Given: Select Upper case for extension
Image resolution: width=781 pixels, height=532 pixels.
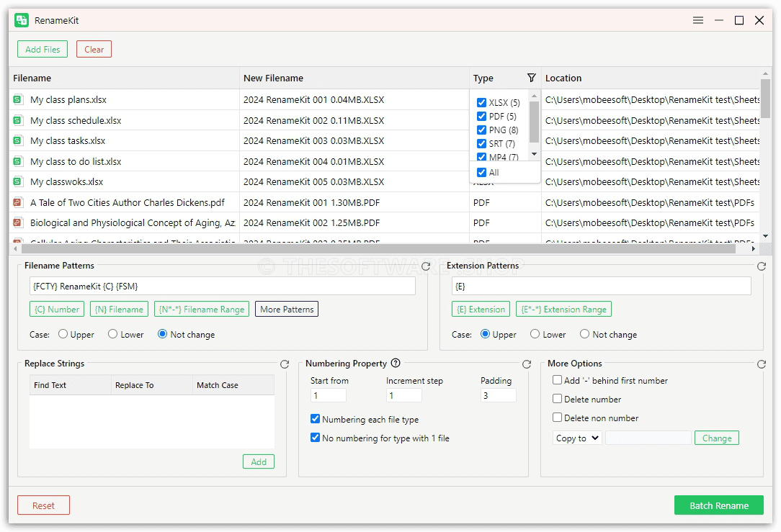Looking at the screenshot, I should 485,334.
